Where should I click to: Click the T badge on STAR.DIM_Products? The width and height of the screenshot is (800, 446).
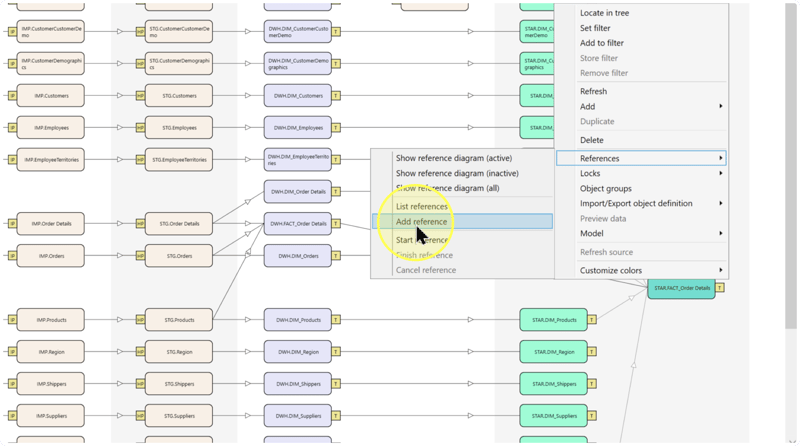coord(592,320)
